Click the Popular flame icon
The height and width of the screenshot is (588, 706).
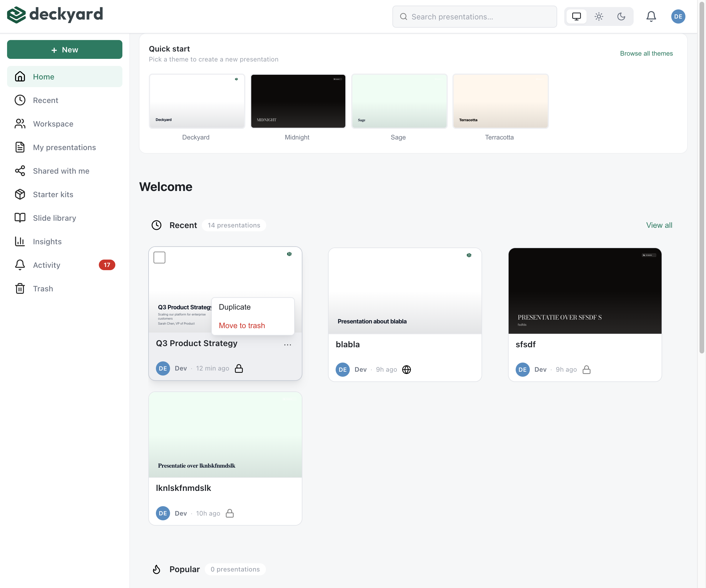(x=156, y=569)
